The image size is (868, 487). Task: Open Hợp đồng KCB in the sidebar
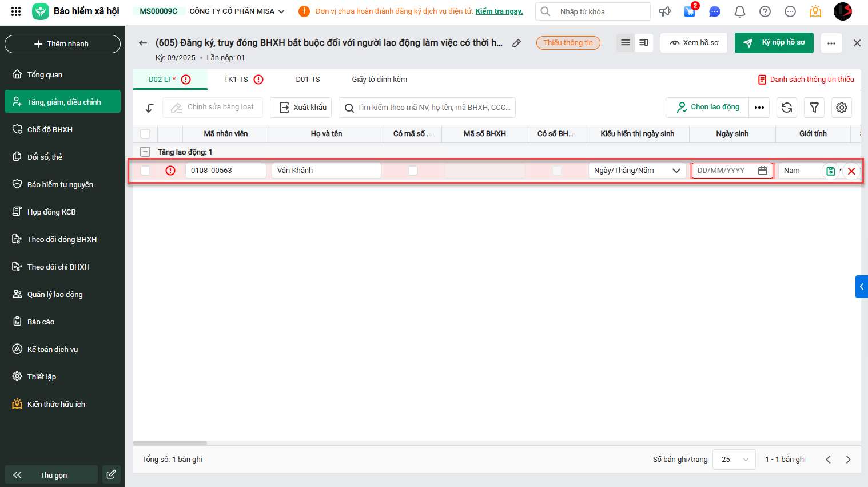62,212
